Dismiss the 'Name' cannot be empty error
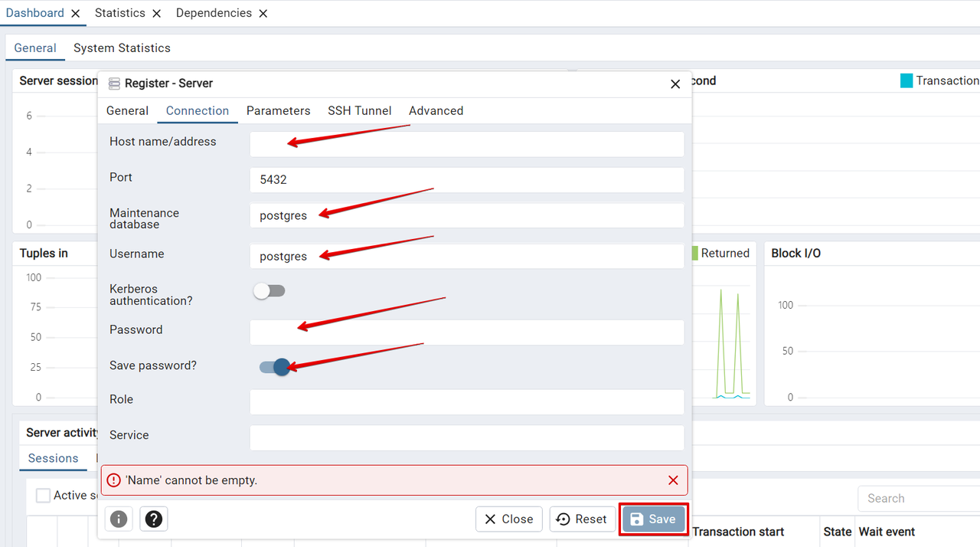980x547 pixels. 673,480
